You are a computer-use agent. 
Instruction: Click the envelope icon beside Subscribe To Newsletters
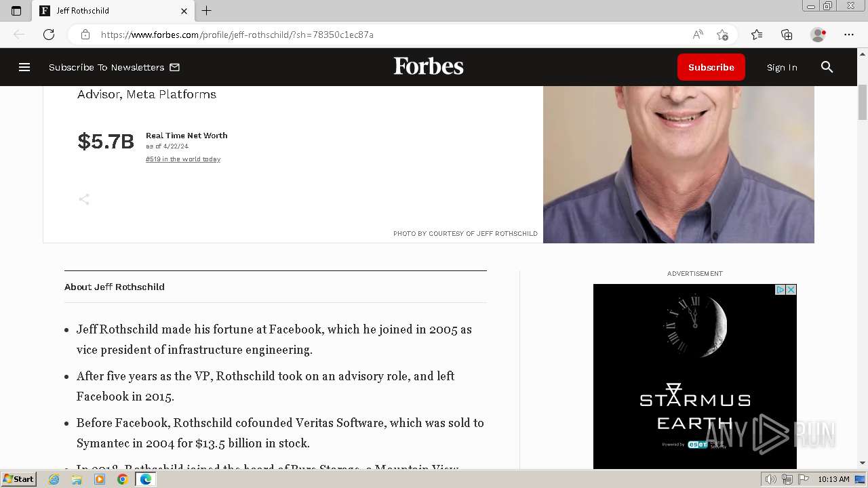click(174, 67)
